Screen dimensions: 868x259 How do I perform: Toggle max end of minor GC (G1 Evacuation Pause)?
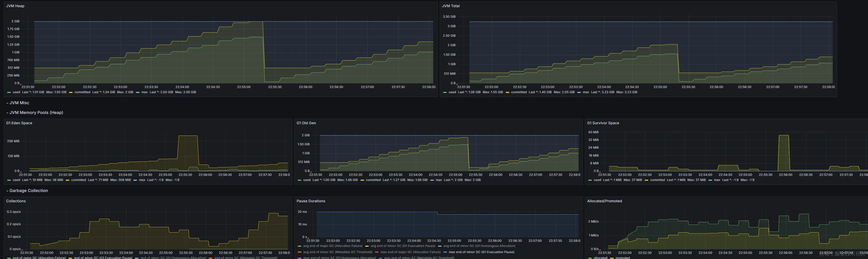pos(482,252)
